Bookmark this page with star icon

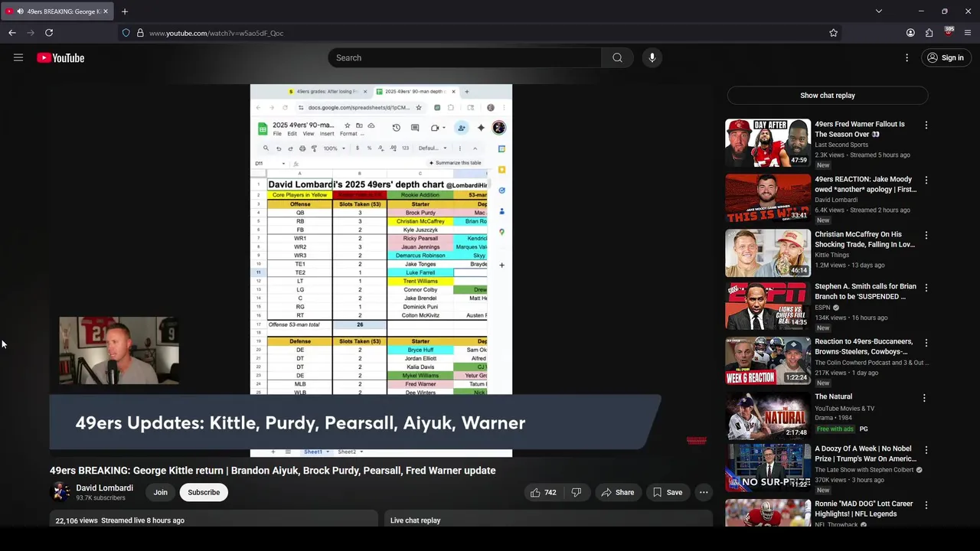point(833,33)
